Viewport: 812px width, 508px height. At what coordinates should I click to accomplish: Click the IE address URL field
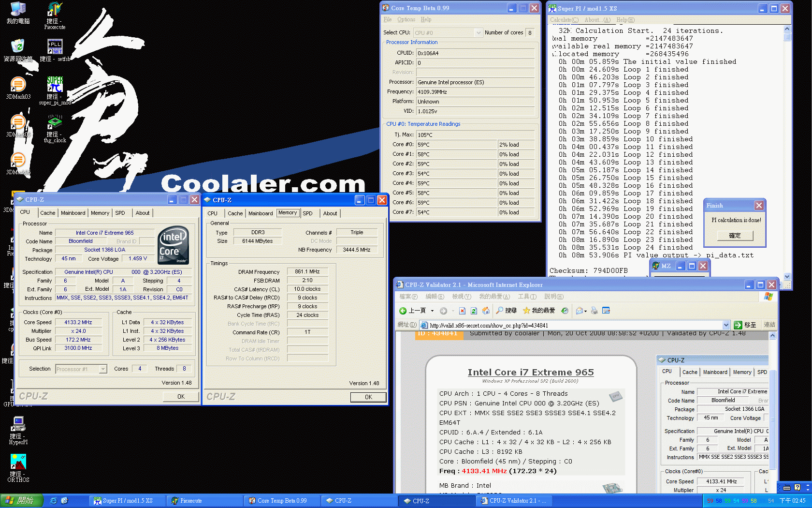click(x=574, y=325)
